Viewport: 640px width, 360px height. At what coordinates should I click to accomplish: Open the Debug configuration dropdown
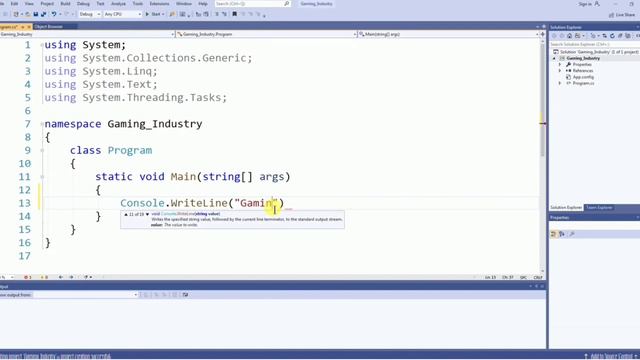[89, 14]
